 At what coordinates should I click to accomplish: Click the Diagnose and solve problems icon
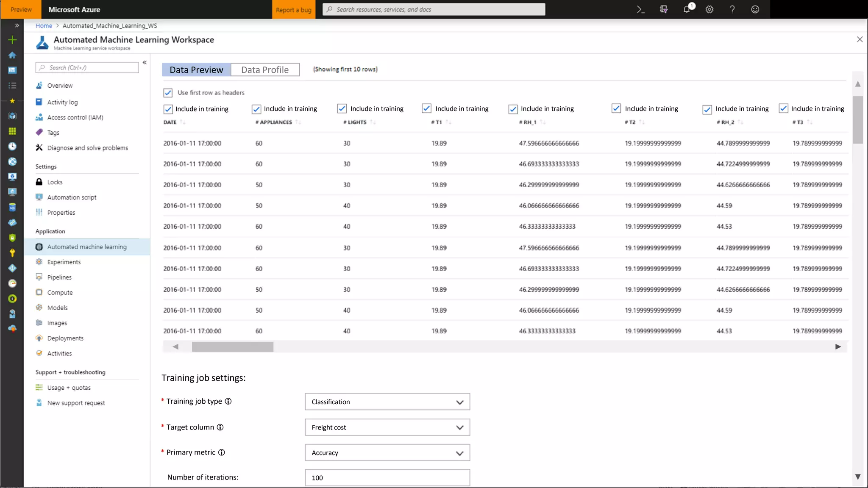click(39, 147)
